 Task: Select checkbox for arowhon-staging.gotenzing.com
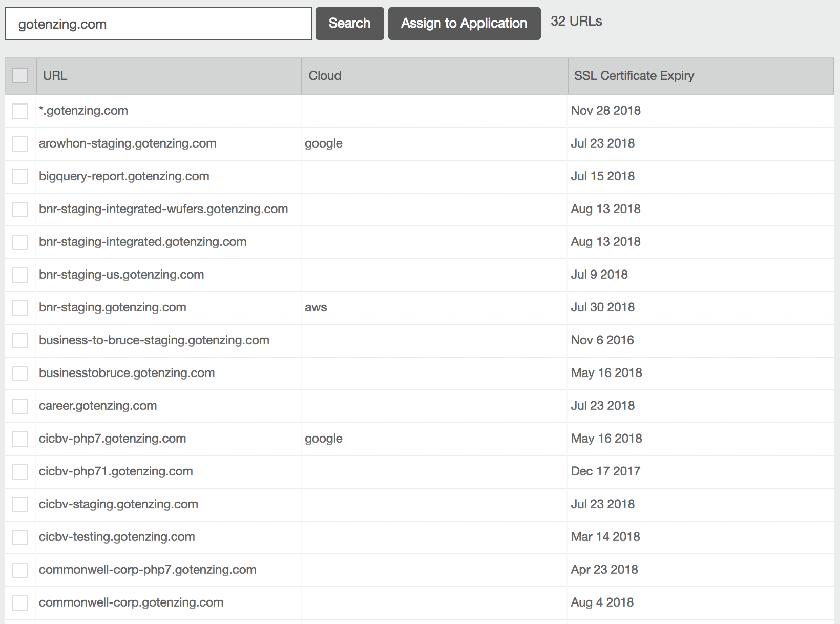(x=20, y=143)
